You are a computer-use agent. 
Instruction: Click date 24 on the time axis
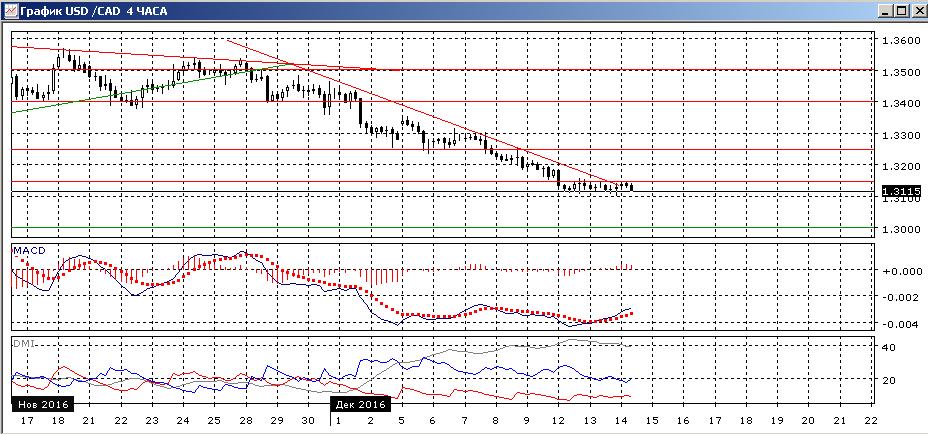tap(183, 420)
